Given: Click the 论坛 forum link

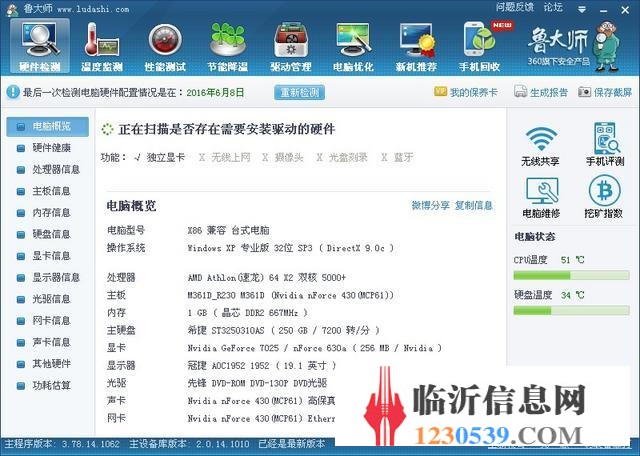Looking at the screenshot, I should click(553, 8).
